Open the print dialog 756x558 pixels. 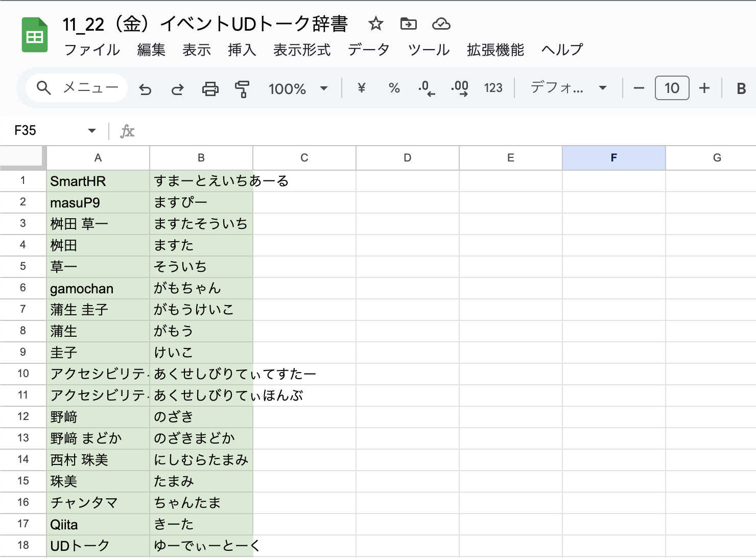point(210,88)
